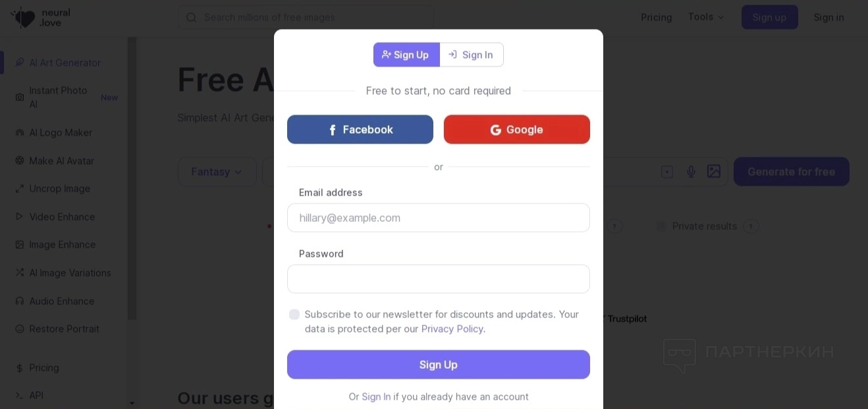Click the neural.love heart logo

(24, 17)
